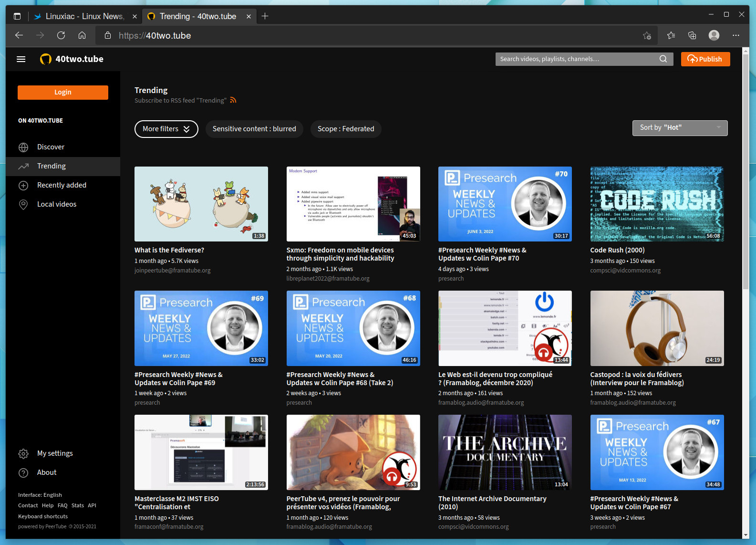Screen dimensions: 756x545
Task: Click the Local videos pin icon
Action: (x=23, y=205)
